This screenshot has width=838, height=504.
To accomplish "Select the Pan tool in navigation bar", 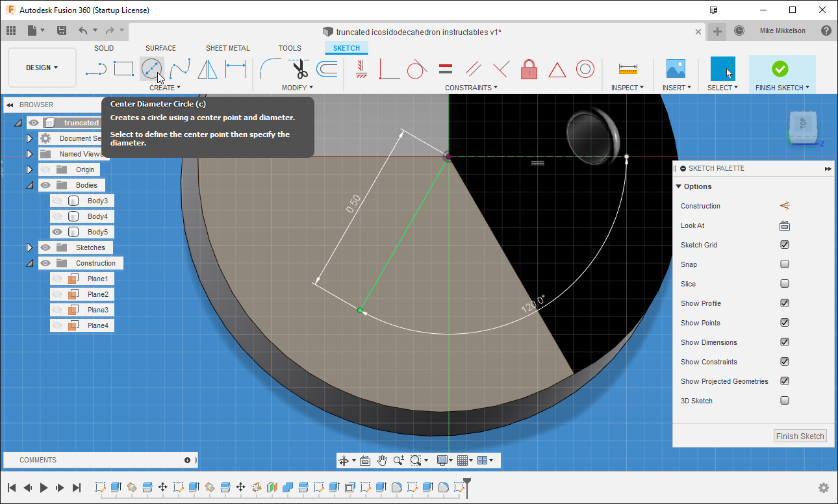I will (x=382, y=460).
